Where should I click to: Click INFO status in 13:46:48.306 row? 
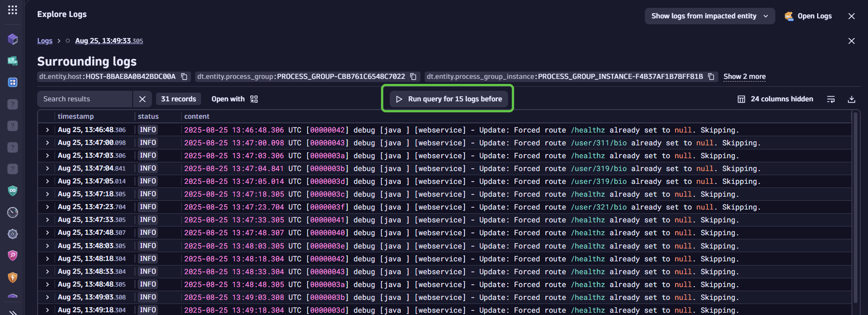coord(148,130)
